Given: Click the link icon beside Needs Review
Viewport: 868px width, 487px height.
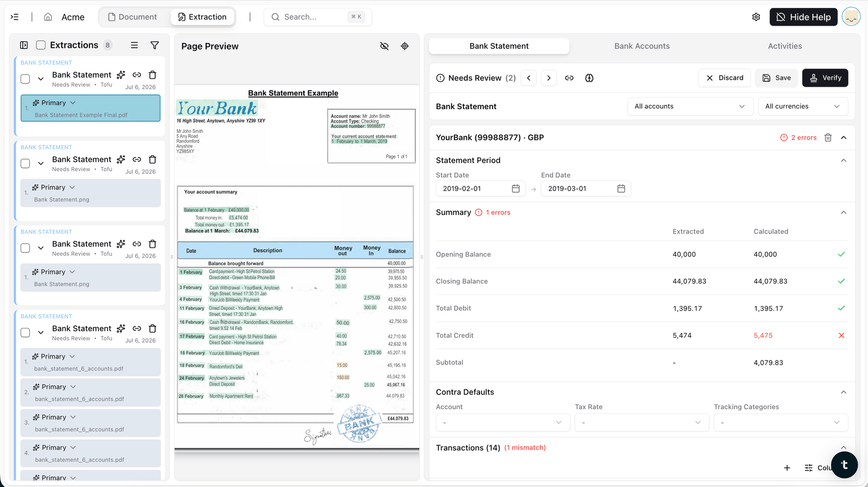Looking at the screenshot, I should coord(569,78).
